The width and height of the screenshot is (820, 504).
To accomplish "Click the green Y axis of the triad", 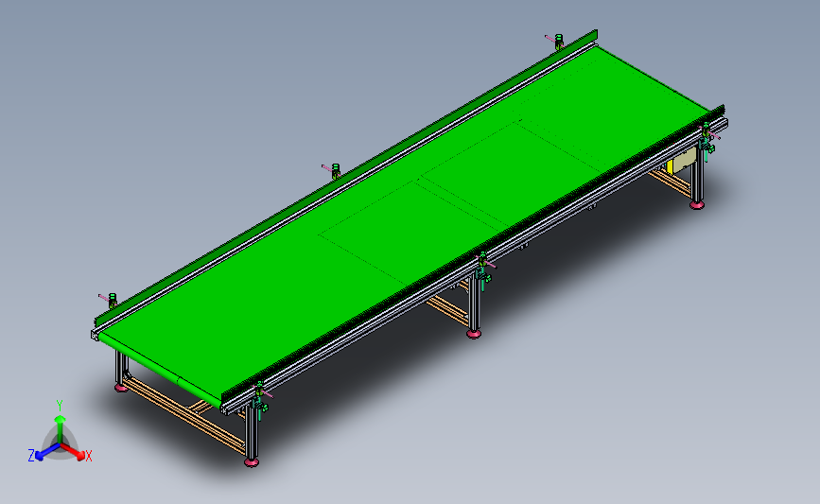I will 61,429.
